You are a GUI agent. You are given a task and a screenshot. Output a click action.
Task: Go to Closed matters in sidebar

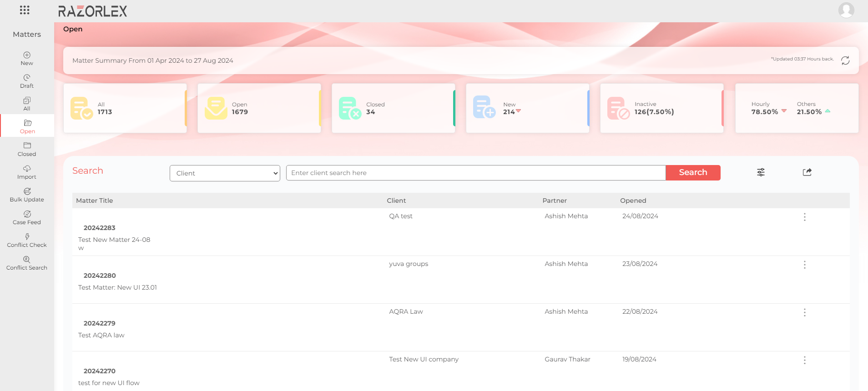pos(27,150)
